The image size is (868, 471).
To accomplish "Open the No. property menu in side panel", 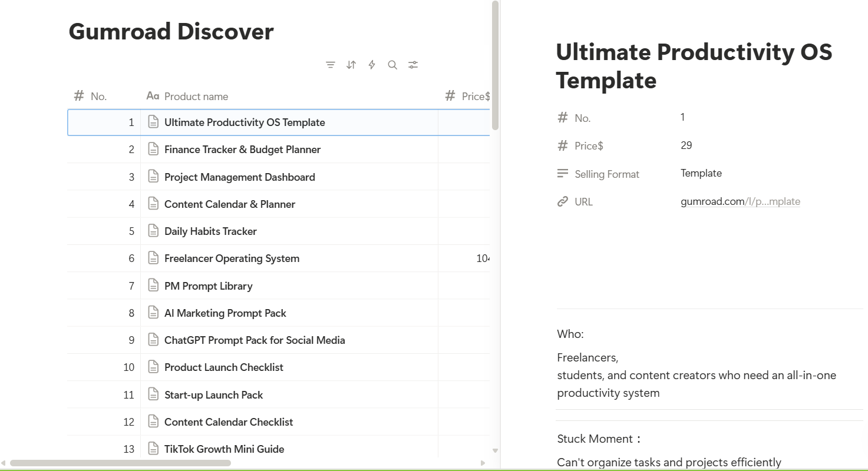I will [582, 117].
